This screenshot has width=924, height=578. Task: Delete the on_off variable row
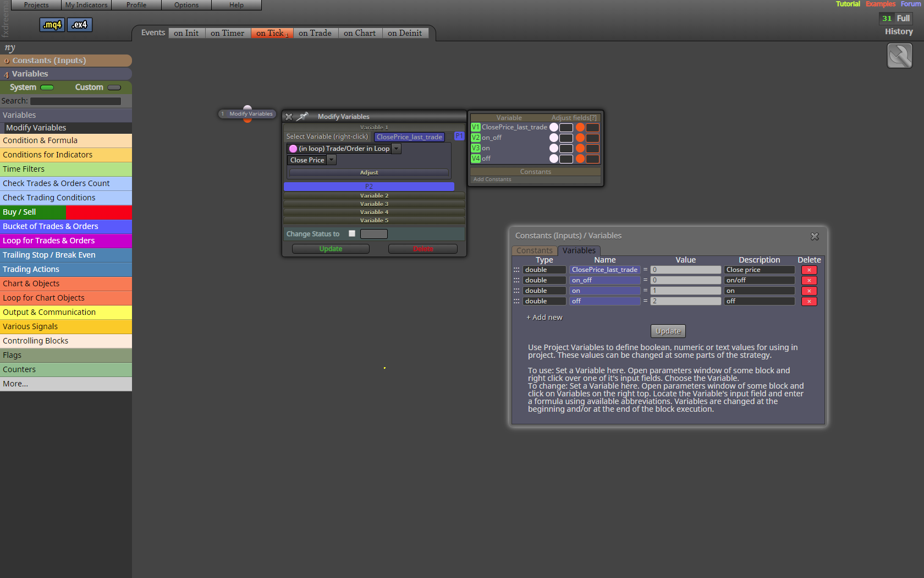tap(809, 280)
